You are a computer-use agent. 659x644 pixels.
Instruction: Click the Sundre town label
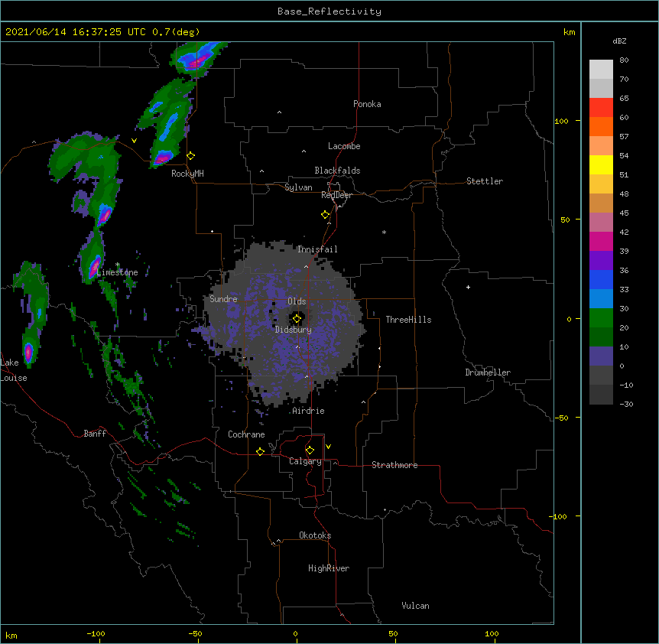click(223, 299)
